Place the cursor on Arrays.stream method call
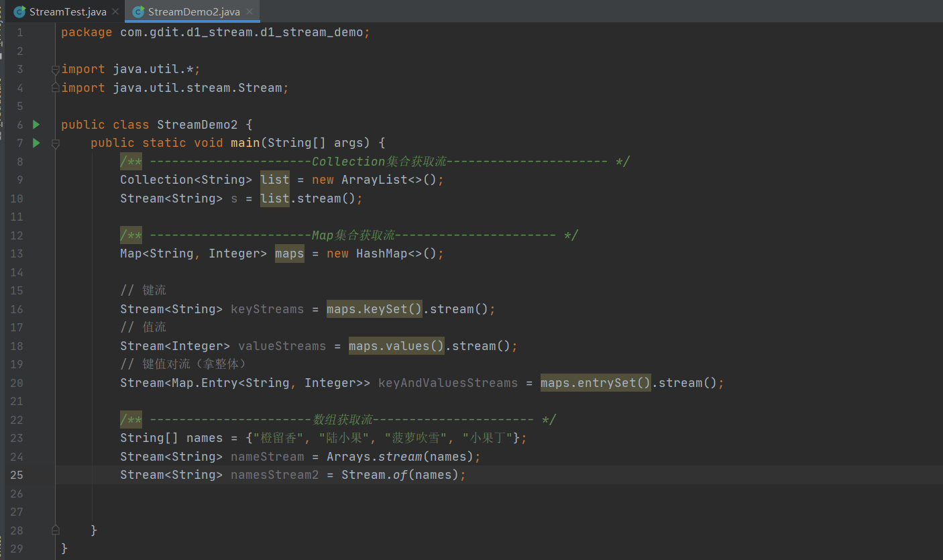 (x=400, y=457)
